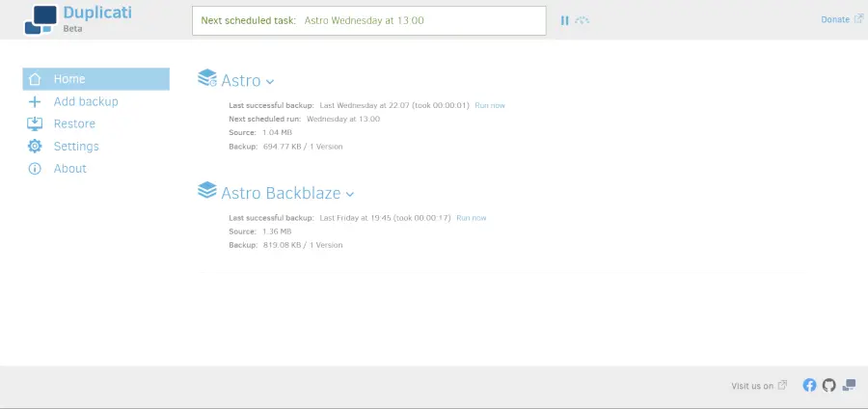Open the Facebook icon in the footer

click(809, 385)
